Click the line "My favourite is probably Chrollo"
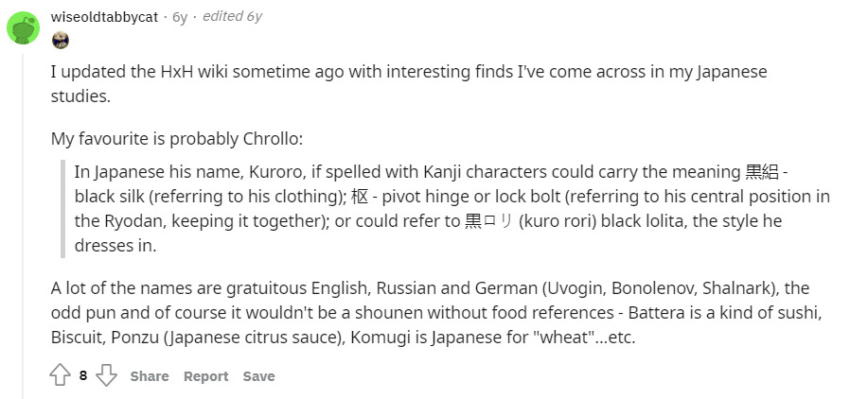 click(177, 138)
